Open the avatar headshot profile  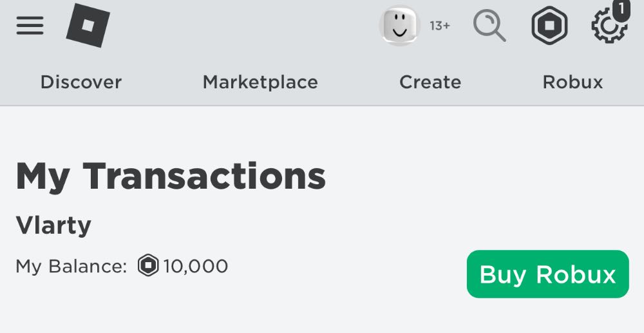click(x=399, y=26)
